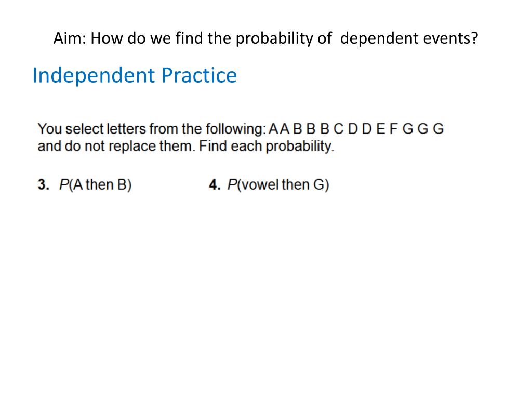Select the 'P(A then B)' expression
This screenshot has height=399, width=532.
96,185
